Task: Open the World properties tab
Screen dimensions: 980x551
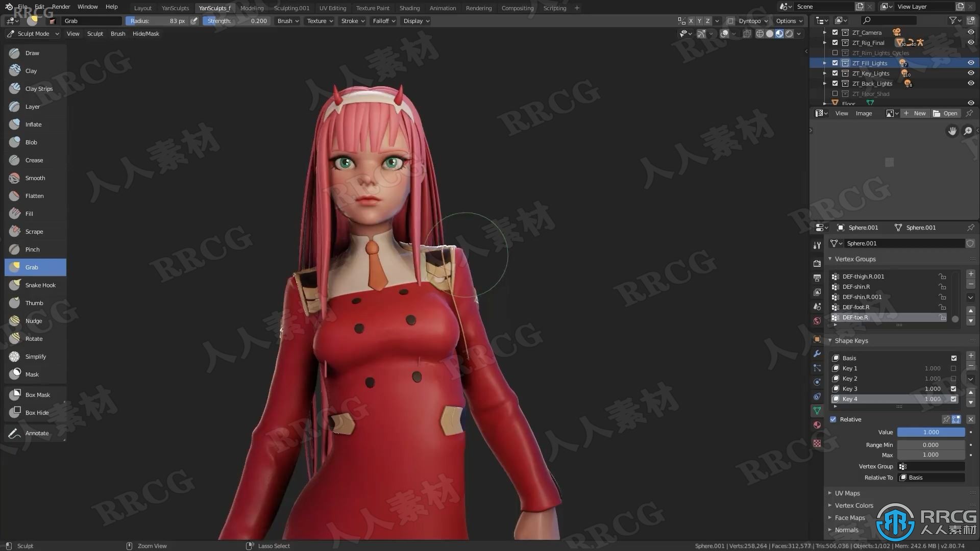Action: [817, 321]
